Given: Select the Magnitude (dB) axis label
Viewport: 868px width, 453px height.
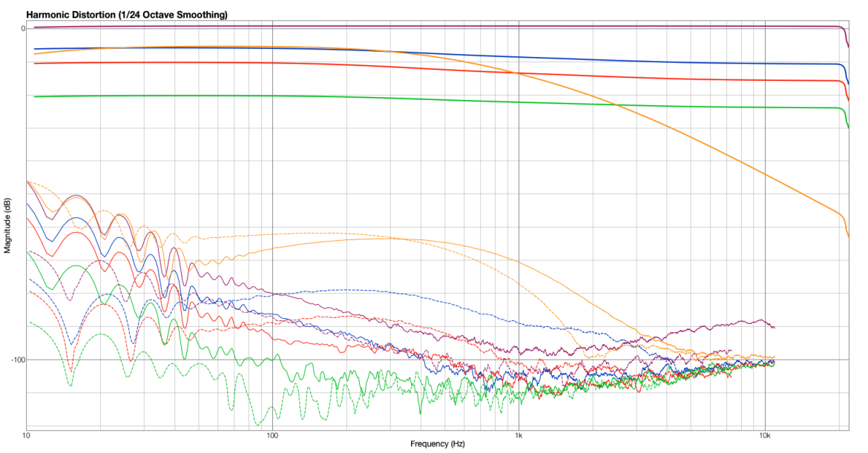Looking at the screenshot, I should click(x=7, y=225).
